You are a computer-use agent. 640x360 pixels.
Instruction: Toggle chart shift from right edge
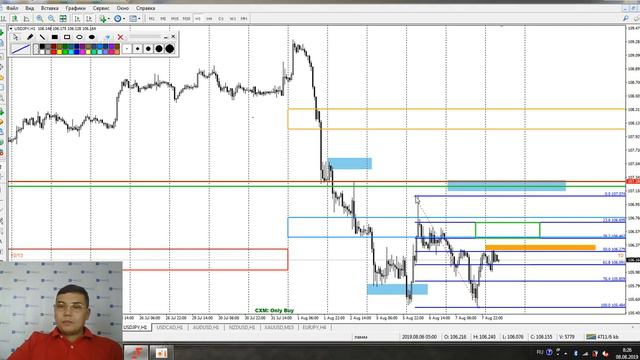[x=89, y=18]
